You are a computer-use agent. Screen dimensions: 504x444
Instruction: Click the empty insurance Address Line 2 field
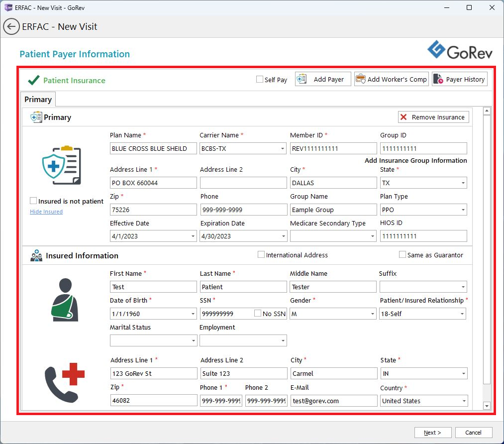pyautogui.click(x=243, y=183)
